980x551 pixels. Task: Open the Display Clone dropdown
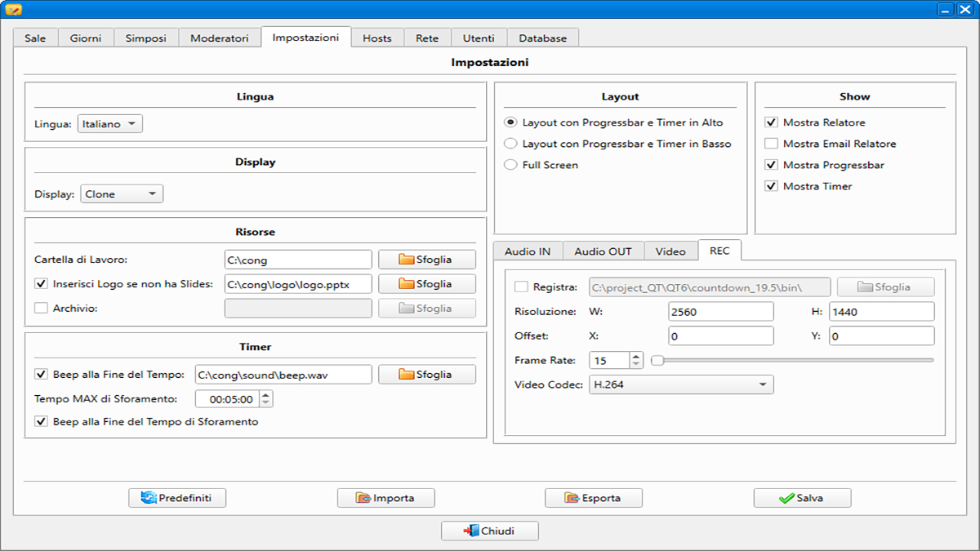tap(122, 194)
